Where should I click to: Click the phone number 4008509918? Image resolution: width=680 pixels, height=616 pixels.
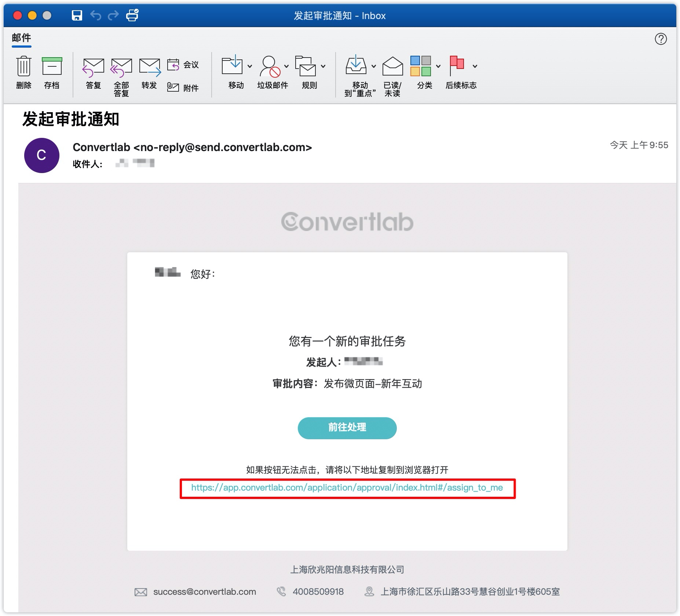pyautogui.click(x=318, y=591)
